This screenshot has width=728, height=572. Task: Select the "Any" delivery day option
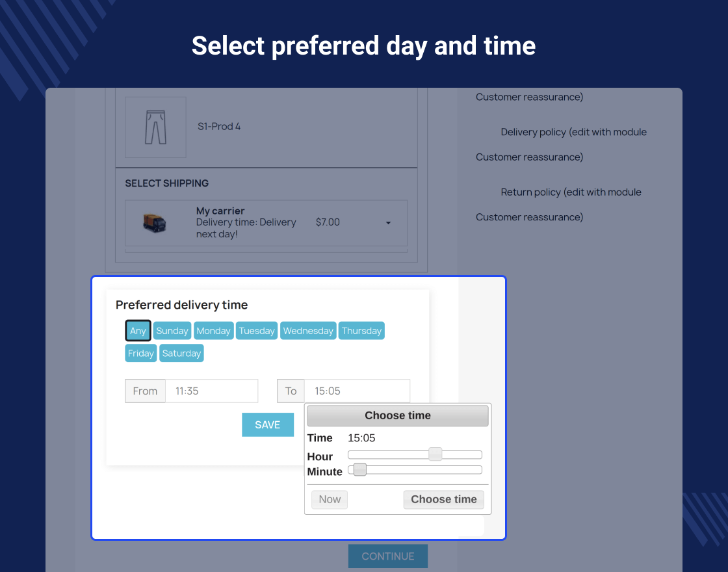point(138,330)
